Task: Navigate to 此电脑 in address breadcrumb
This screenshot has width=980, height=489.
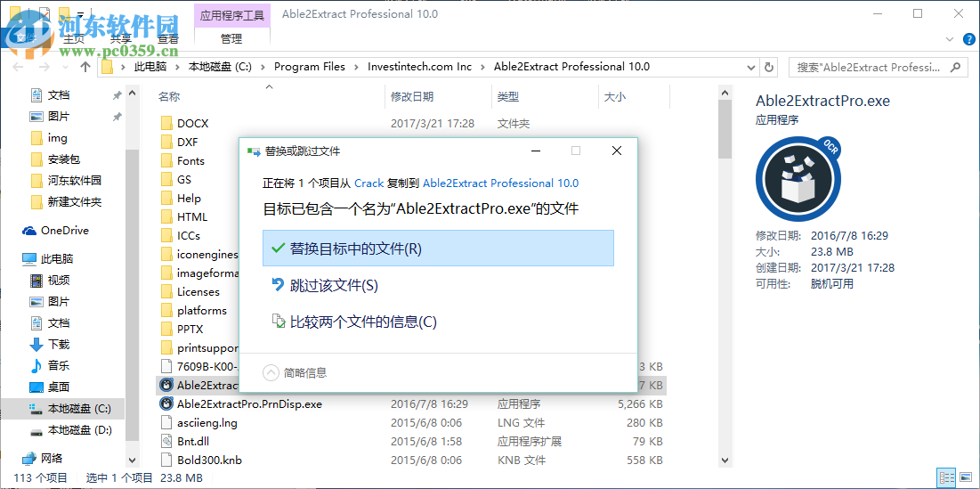Action: tap(152, 66)
